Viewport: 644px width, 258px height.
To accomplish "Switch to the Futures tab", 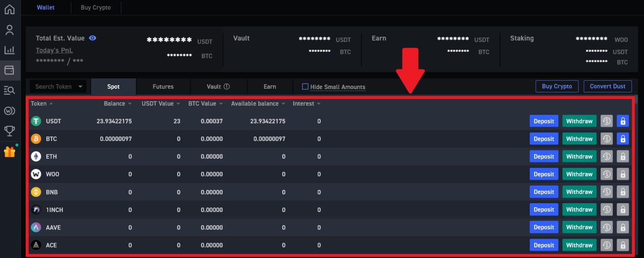I will coord(163,87).
